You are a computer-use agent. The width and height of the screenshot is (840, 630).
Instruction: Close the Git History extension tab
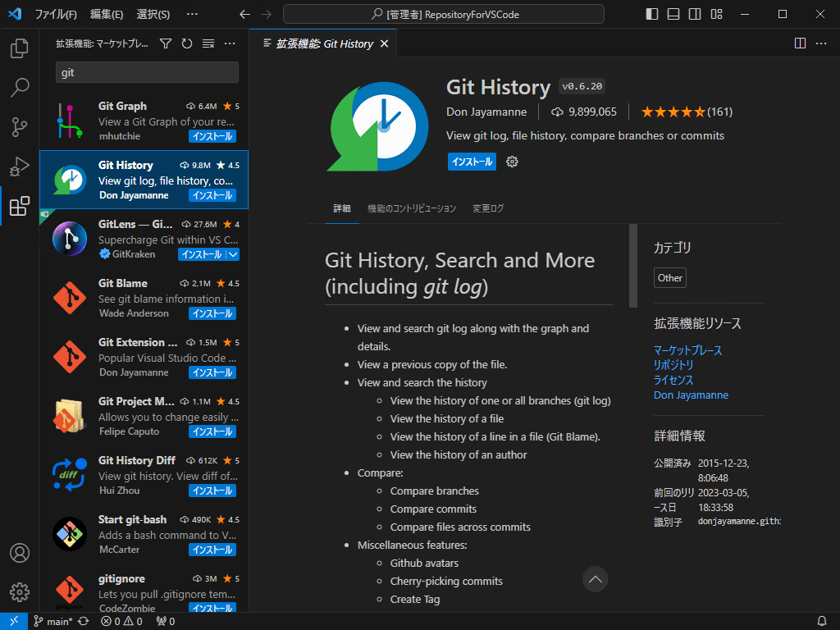(384, 43)
